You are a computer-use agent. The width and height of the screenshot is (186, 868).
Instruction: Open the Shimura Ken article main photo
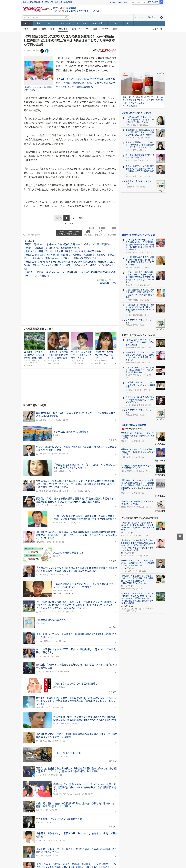[x=39, y=71]
